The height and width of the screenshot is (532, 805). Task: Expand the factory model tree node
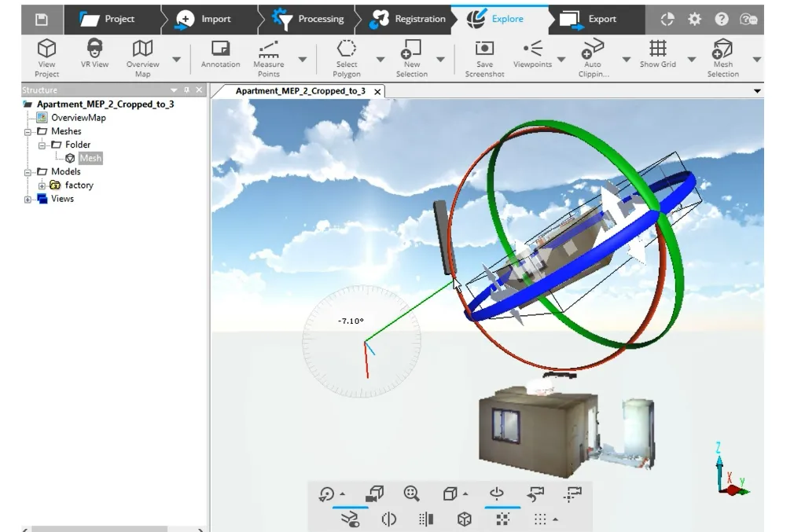tap(42, 185)
